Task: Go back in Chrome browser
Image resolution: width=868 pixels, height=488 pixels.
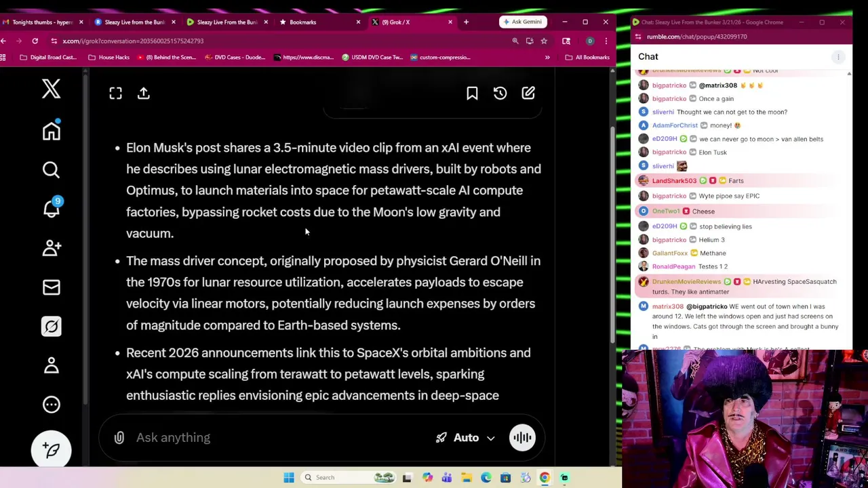Action: [x=3, y=41]
